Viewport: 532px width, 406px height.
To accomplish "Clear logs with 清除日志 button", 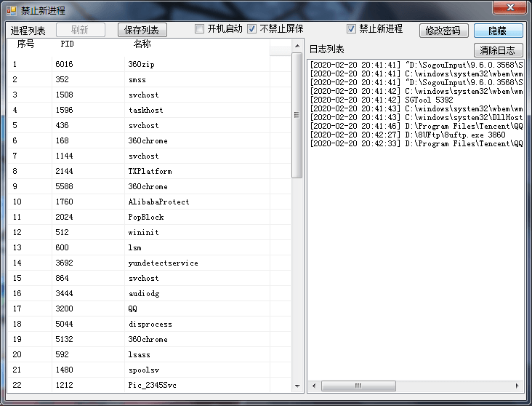I will (x=498, y=50).
